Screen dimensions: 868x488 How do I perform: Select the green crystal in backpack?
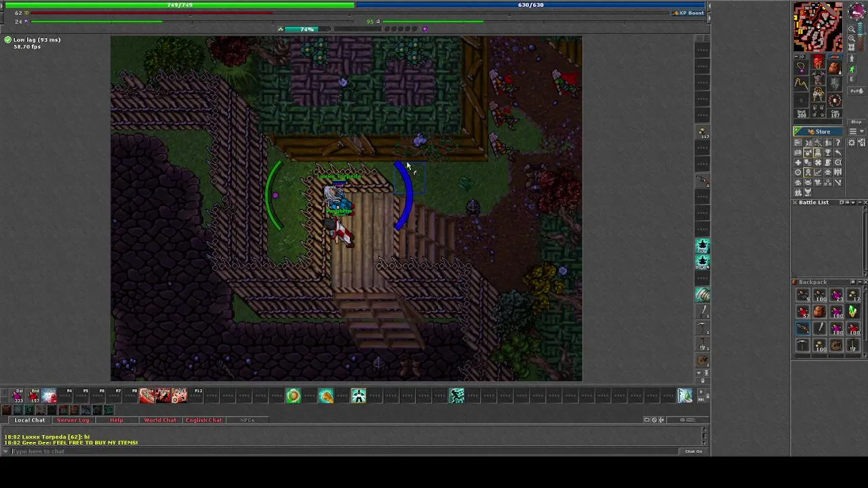click(x=853, y=311)
